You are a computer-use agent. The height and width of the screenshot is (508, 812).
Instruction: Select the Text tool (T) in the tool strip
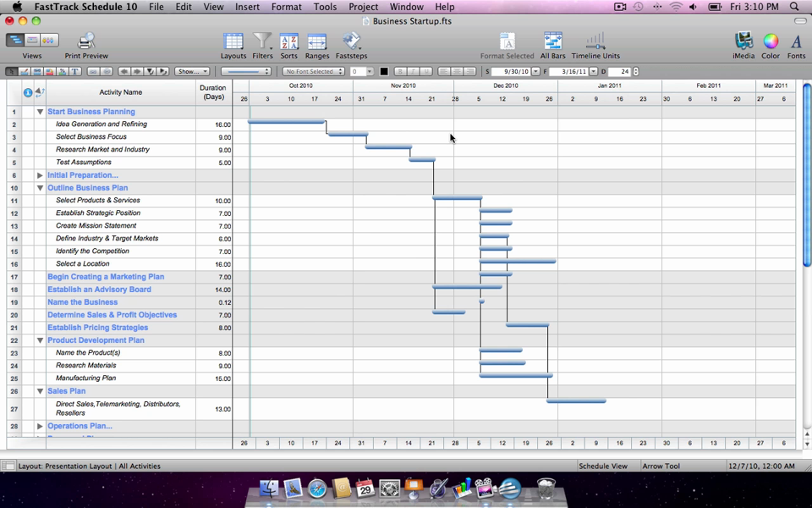click(x=75, y=71)
